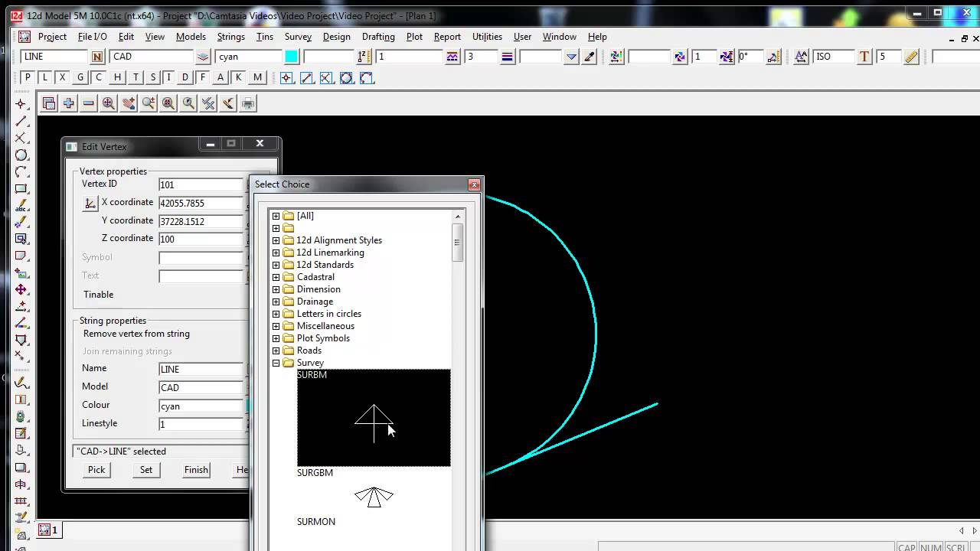Click the line weight icon beside value 3
980x551 pixels.
[x=507, y=57]
